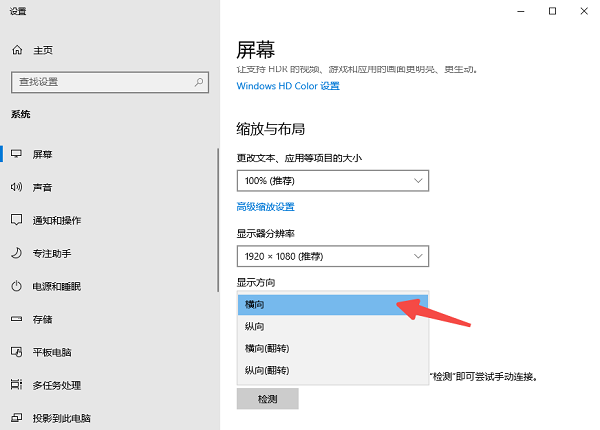
Task: Select the 投影到此电脑 icon
Action: pyautogui.click(x=16, y=418)
